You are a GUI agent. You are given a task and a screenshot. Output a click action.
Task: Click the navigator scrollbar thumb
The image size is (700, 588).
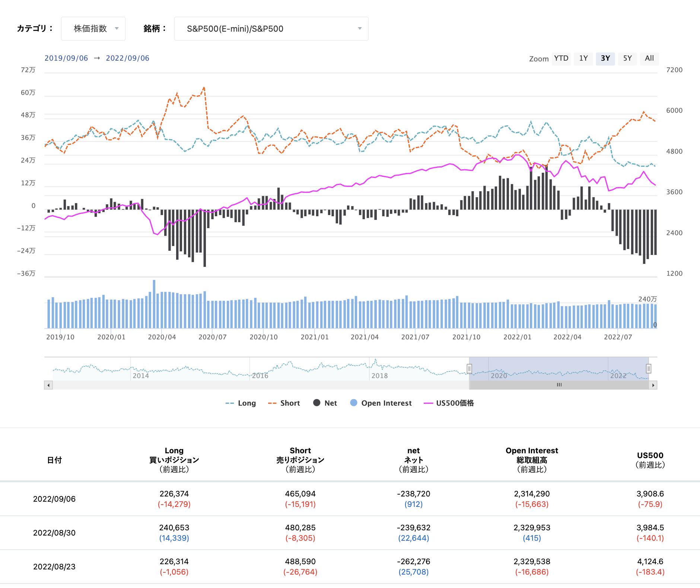coord(559,385)
